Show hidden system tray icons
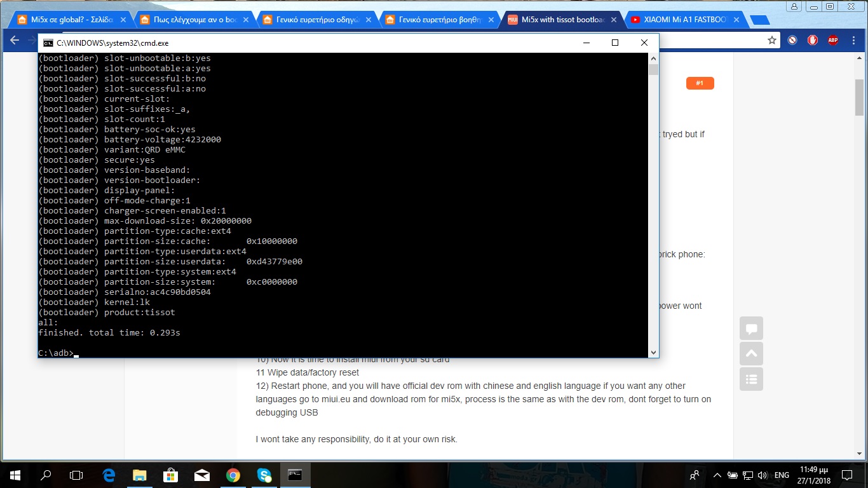 coord(717,475)
